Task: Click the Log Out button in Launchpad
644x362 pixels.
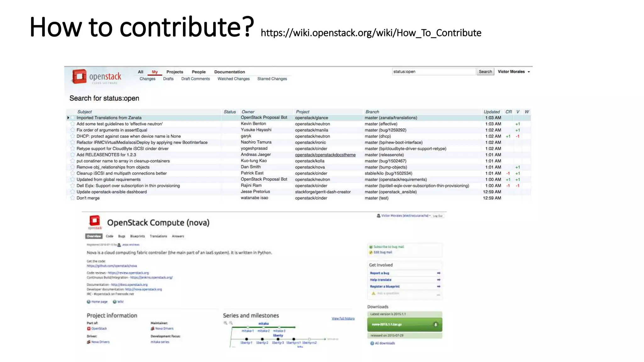Action: tap(437, 216)
